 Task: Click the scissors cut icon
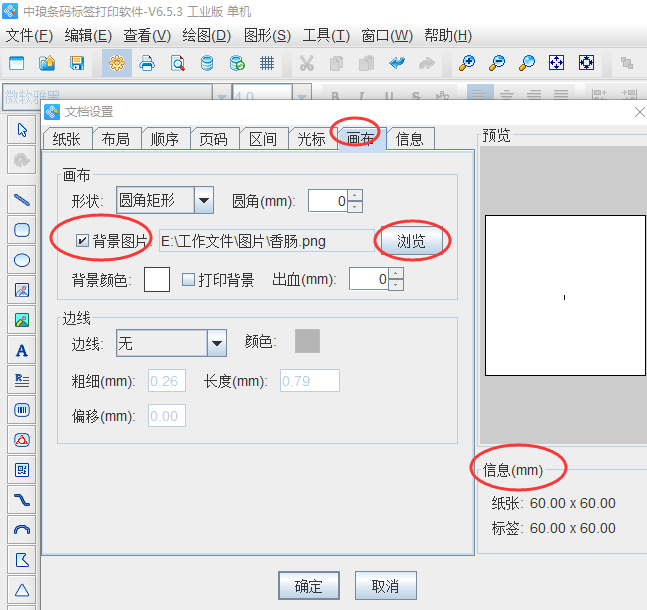[x=307, y=63]
